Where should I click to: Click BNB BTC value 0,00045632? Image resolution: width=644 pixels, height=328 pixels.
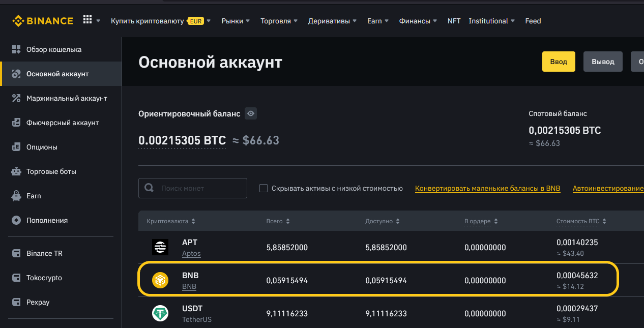pyautogui.click(x=577, y=276)
